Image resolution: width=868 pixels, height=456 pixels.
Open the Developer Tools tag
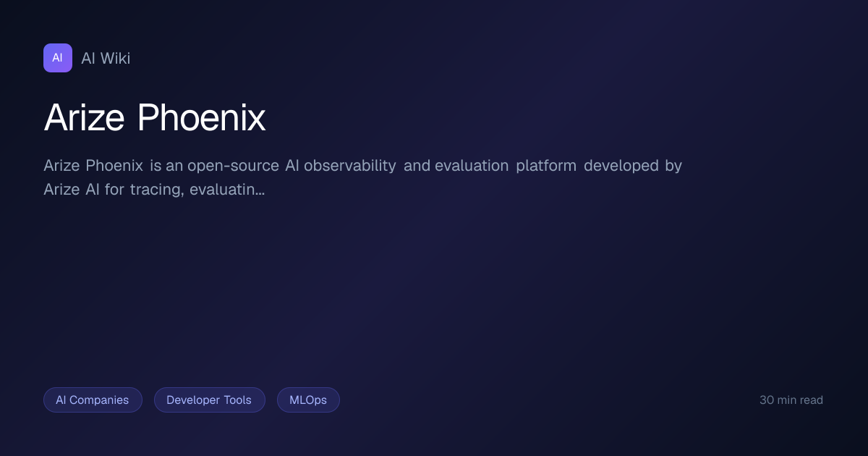[209, 400]
